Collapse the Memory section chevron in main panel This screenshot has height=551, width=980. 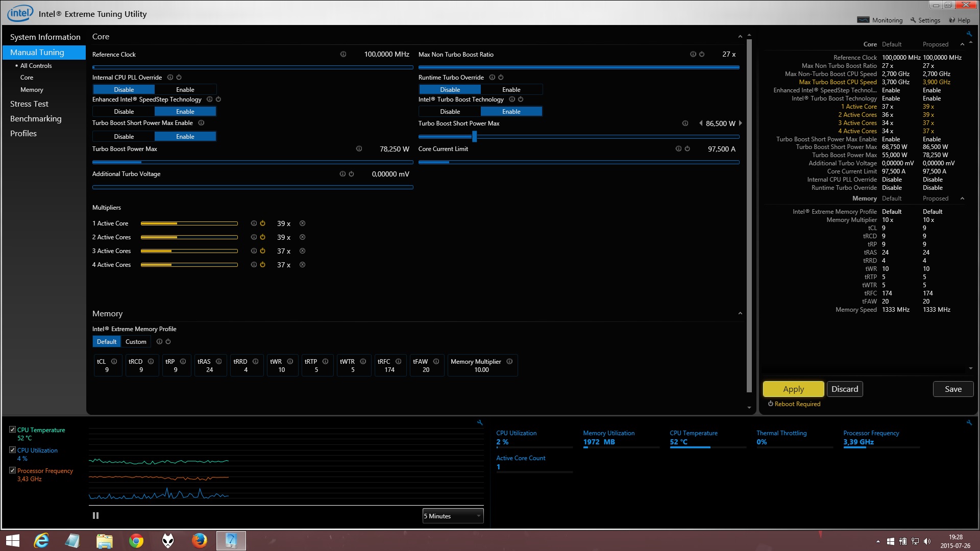coord(740,313)
